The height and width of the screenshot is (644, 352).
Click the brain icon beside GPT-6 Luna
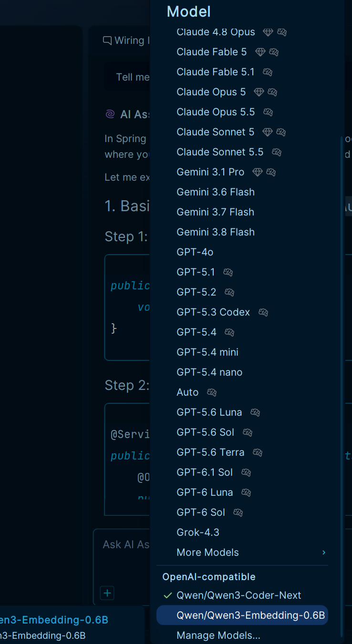(x=246, y=492)
